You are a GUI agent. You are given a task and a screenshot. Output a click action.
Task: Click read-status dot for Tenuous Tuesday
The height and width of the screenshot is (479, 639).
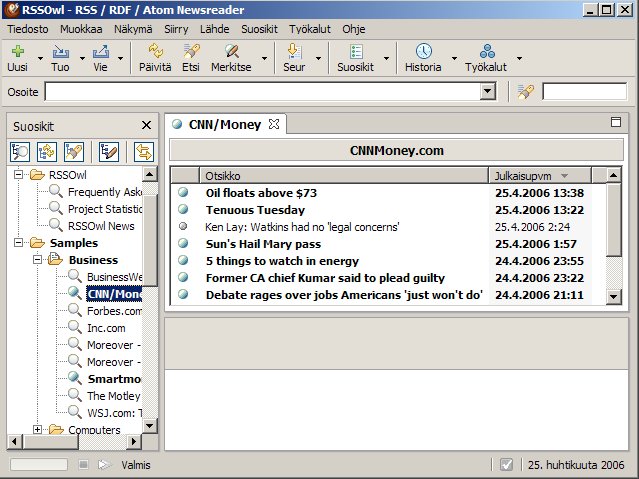(x=183, y=209)
